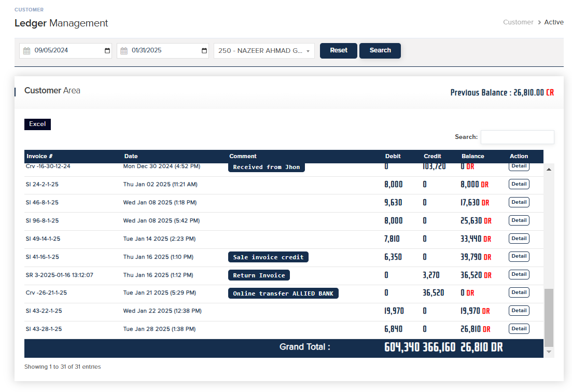This screenshot has width=572, height=392.
Task: Select invoice number SI 43-22-1-25
Action: point(44,311)
